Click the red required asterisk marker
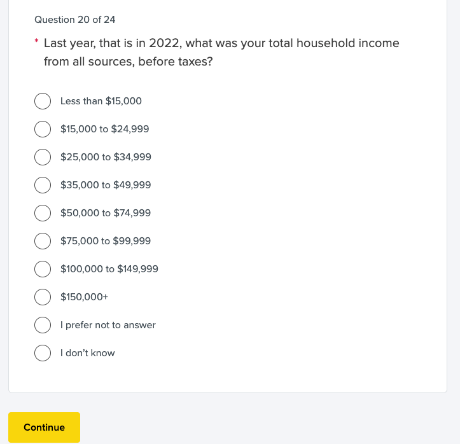 click(37, 41)
